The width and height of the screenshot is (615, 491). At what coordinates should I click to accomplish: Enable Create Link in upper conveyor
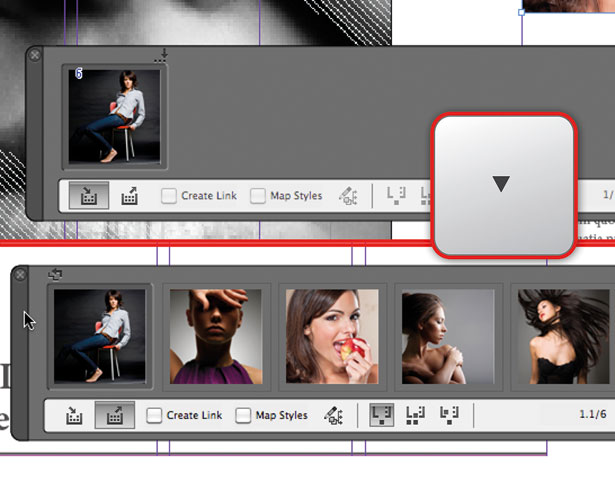click(x=169, y=196)
